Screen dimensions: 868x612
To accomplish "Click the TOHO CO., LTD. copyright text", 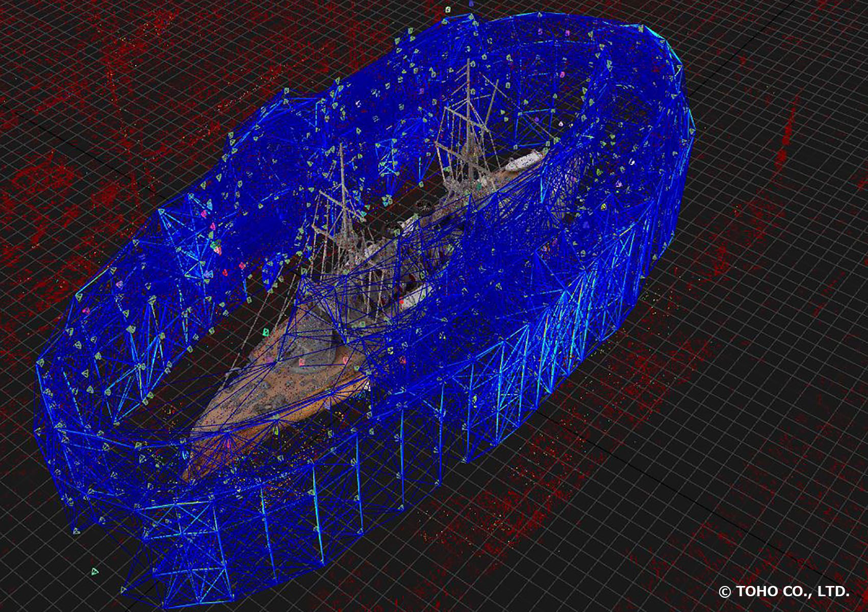I will pos(784,592).
